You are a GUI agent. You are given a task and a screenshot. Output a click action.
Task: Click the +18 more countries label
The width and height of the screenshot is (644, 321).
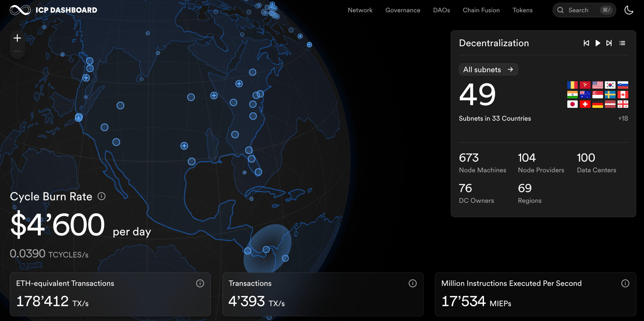(623, 119)
